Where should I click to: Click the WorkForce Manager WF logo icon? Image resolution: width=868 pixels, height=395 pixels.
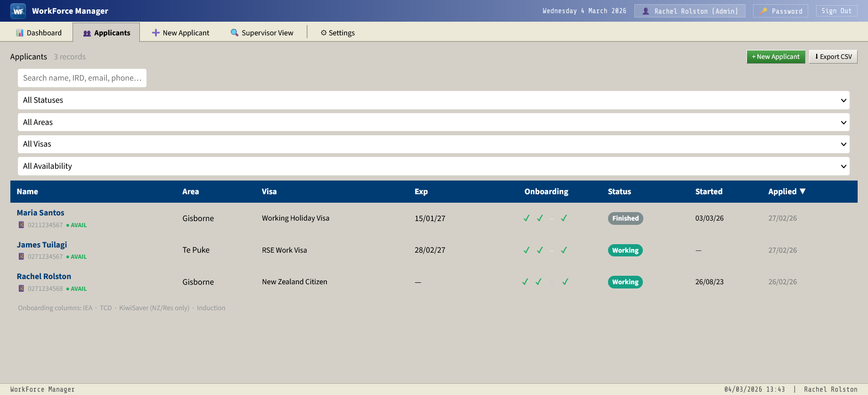click(x=18, y=11)
